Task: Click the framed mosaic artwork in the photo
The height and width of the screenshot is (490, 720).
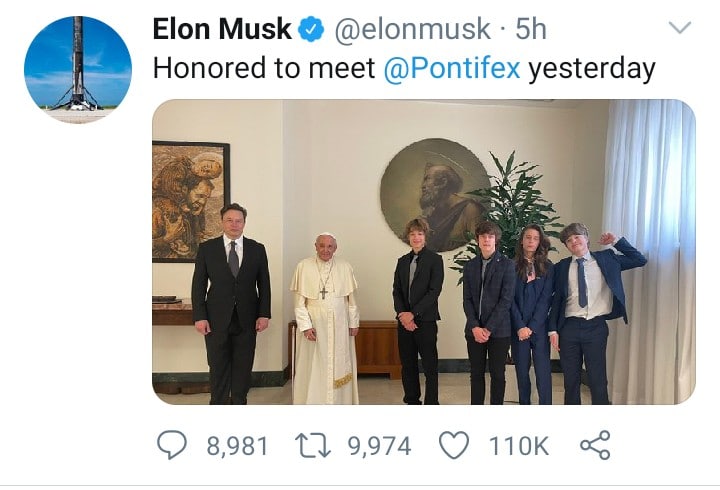Action: (190, 200)
